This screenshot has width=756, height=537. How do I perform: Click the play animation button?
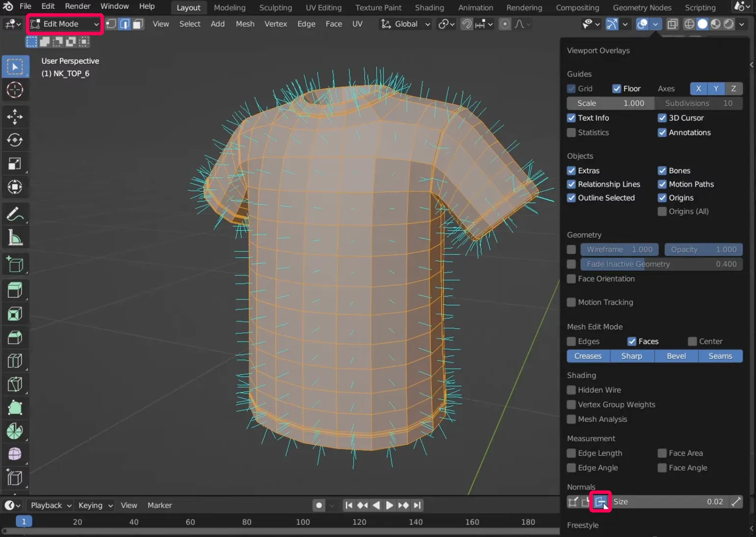click(x=390, y=505)
